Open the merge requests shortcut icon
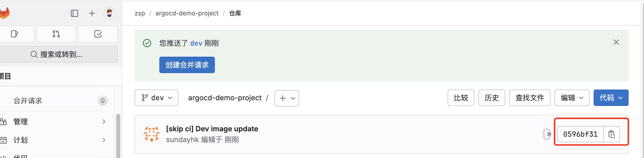This screenshot has height=158, width=644. (x=56, y=34)
